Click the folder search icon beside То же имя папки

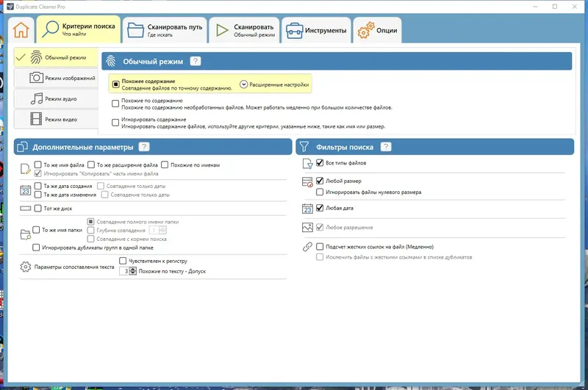pyautogui.click(x=25, y=234)
